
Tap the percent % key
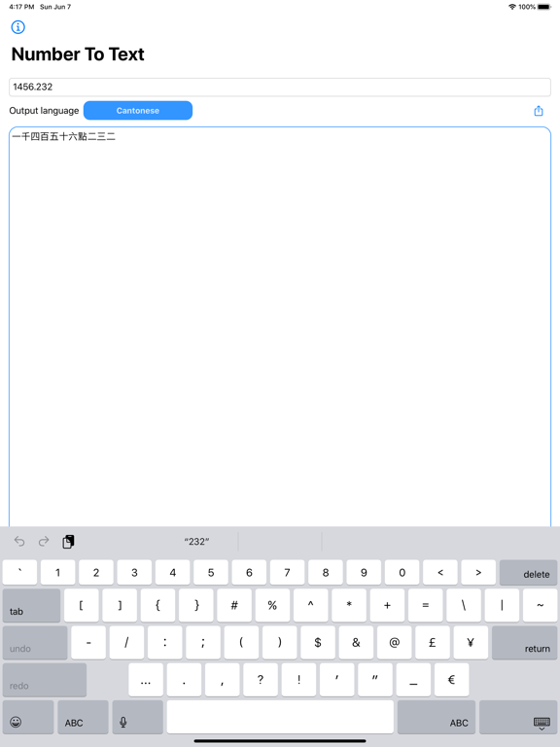coord(272,606)
